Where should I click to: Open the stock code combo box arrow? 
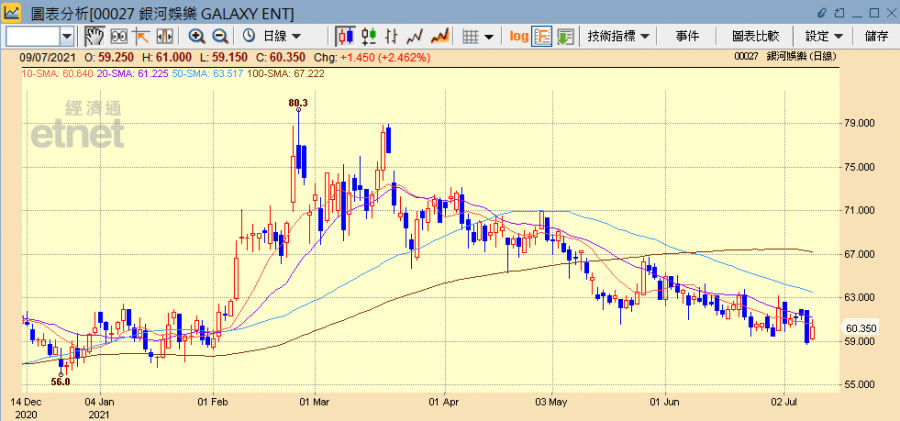click(x=67, y=36)
